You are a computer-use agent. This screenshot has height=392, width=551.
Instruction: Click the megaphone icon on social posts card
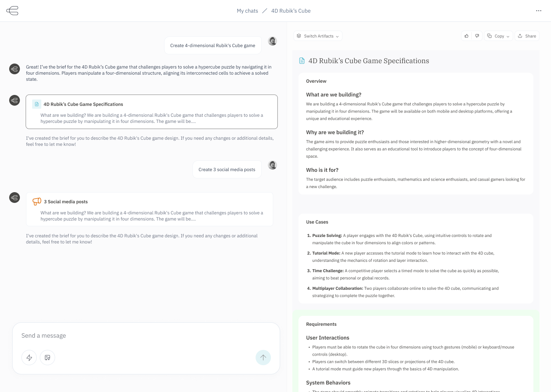coord(37,201)
